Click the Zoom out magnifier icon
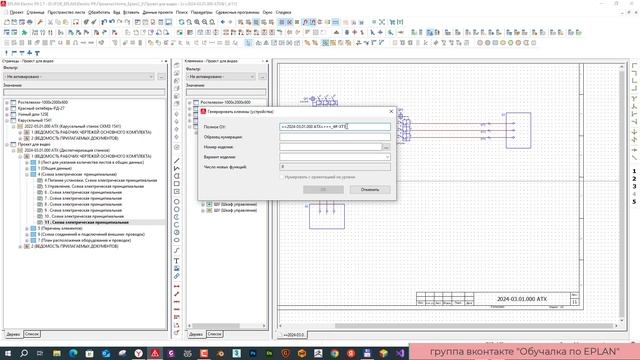The image size is (640, 360). pyautogui.click(x=204, y=22)
